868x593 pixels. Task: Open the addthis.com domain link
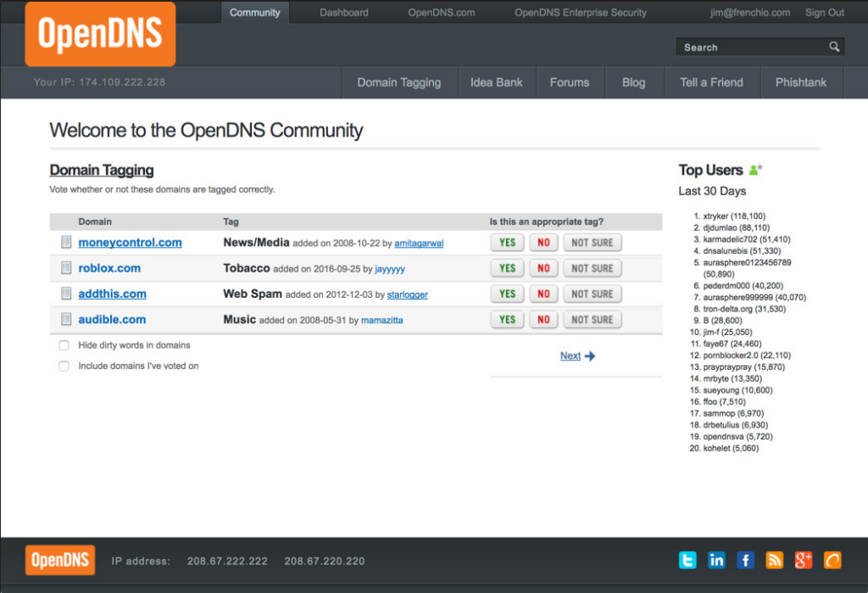pyautogui.click(x=113, y=294)
